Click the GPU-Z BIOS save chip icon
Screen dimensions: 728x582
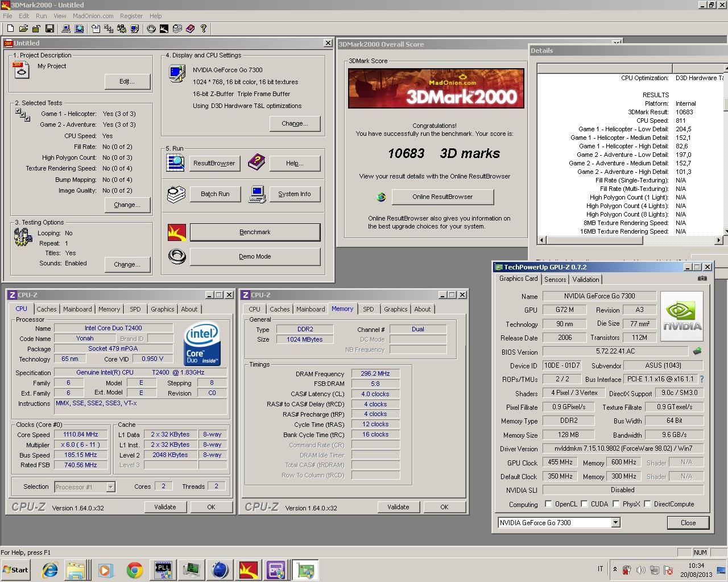point(697,351)
